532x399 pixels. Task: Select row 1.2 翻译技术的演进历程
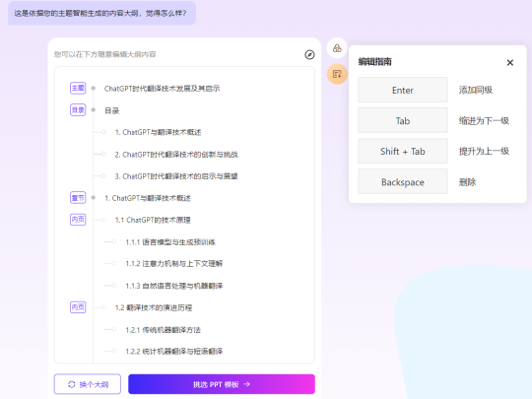tap(154, 307)
